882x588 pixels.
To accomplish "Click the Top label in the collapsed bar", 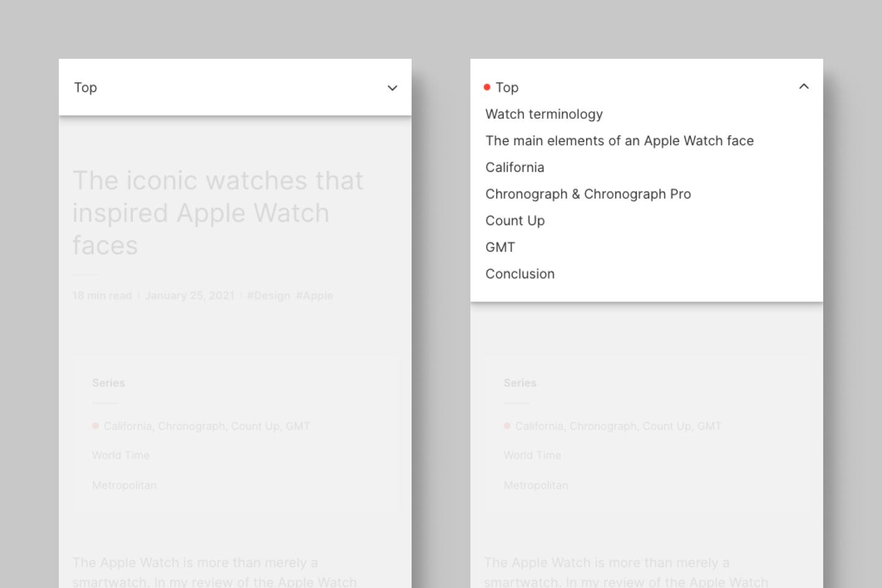I will point(86,88).
